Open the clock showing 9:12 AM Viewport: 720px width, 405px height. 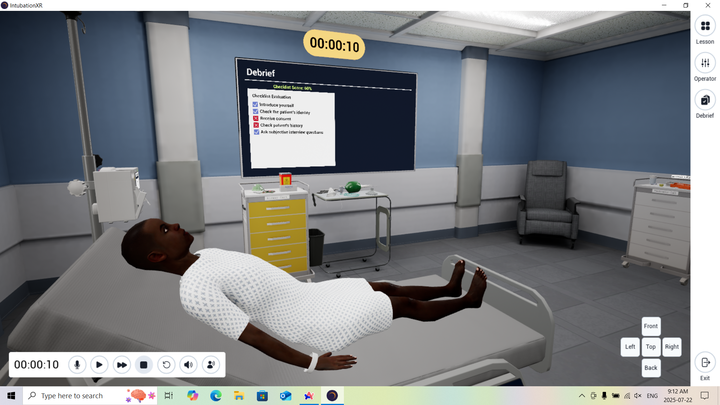click(x=678, y=395)
